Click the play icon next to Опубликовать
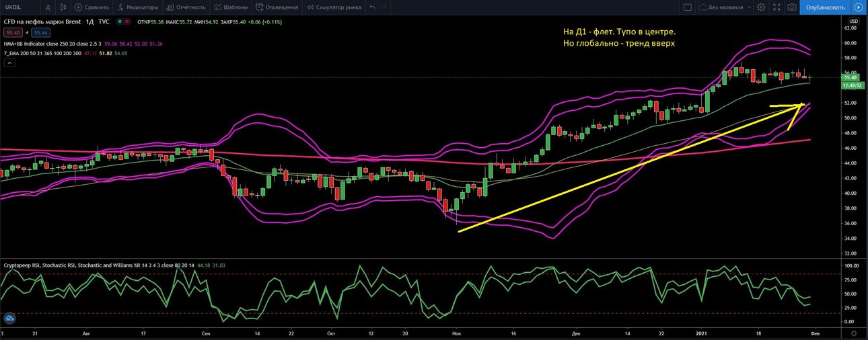The image size is (868, 340). (x=858, y=7)
